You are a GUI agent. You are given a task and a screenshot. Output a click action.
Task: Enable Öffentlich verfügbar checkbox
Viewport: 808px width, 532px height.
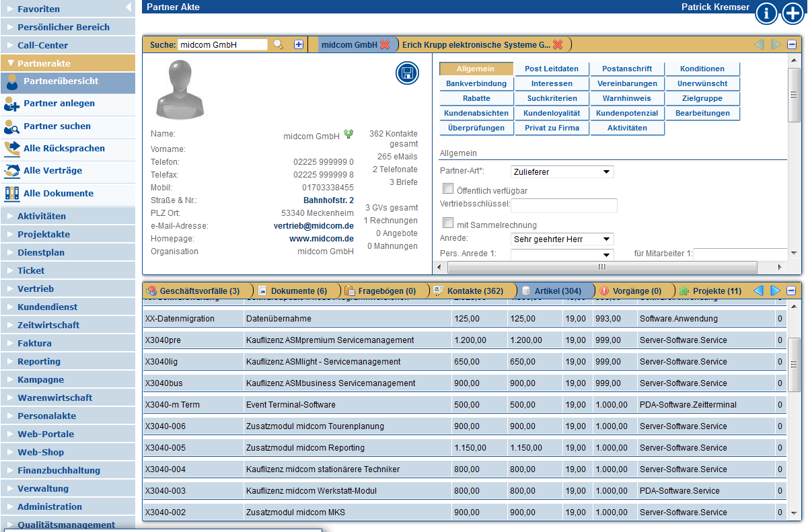(448, 189)
